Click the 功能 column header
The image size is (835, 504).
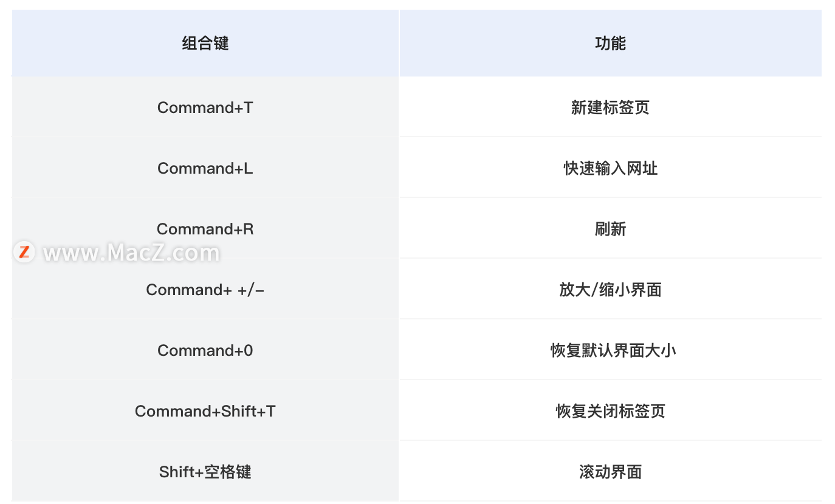coord(610,44)
